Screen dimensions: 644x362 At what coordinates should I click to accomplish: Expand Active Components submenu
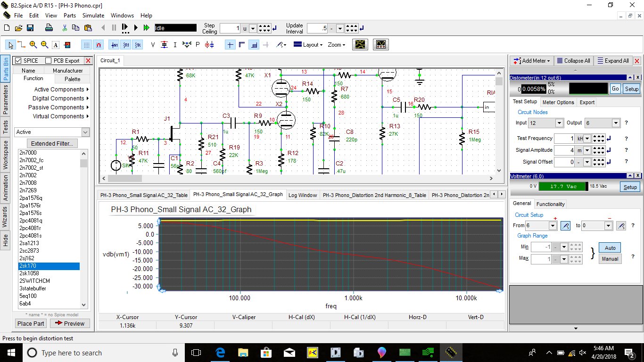[x=61, y=90]
